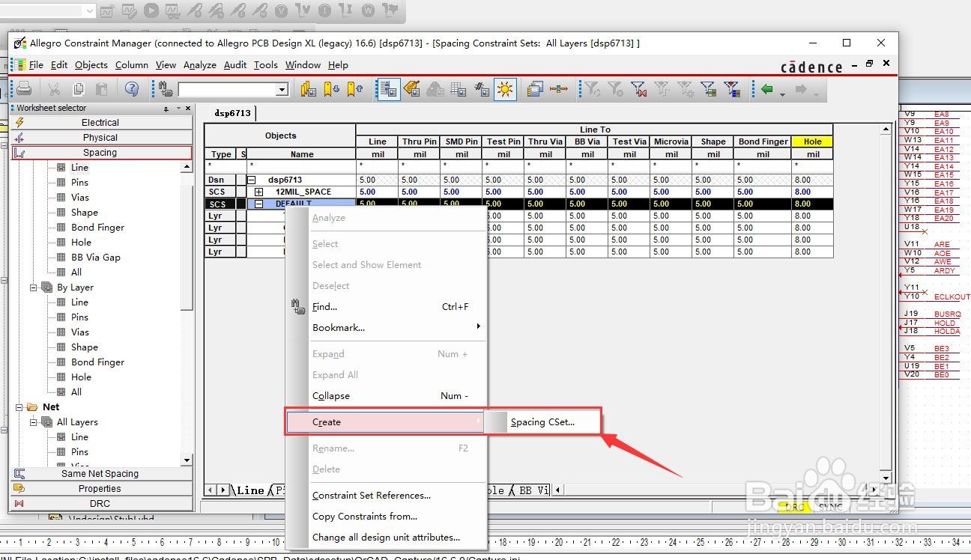Open the Window menu
This screenshot has width=971, height=560.
[303, 65]
